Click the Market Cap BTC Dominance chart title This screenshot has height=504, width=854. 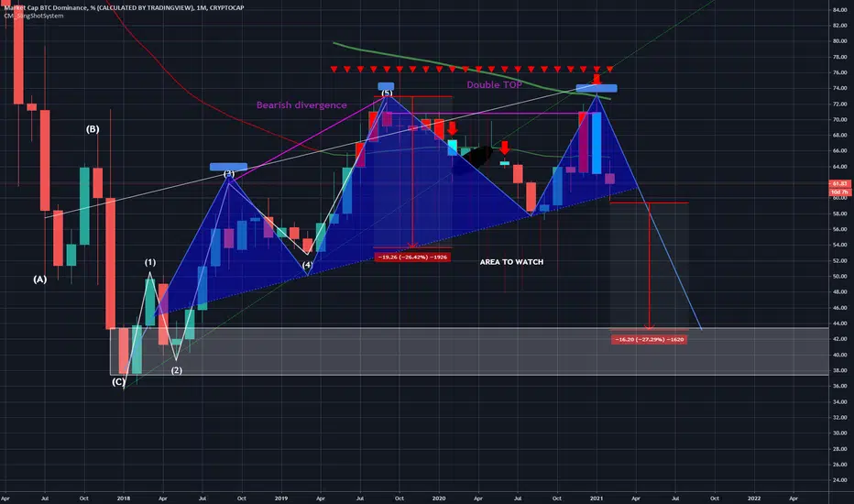click(x=125, y=7)
